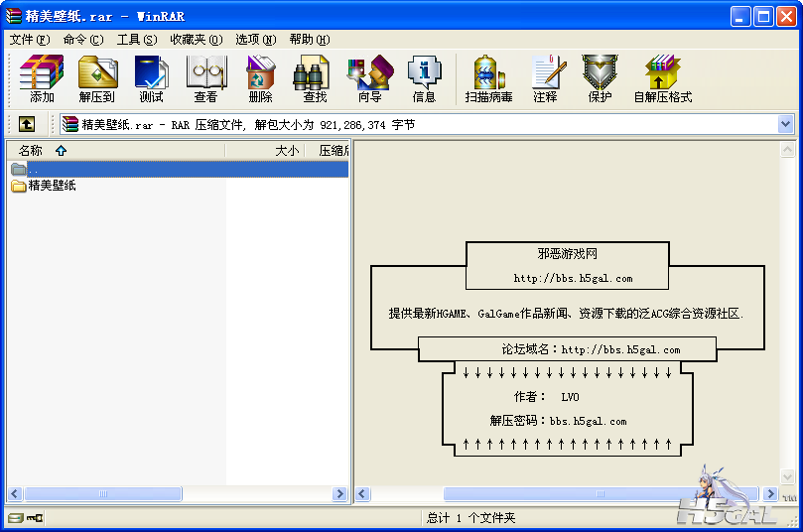Select the 精美壁纸 folder in list
Screen dimensions: 803x532
tap(52, 186)
